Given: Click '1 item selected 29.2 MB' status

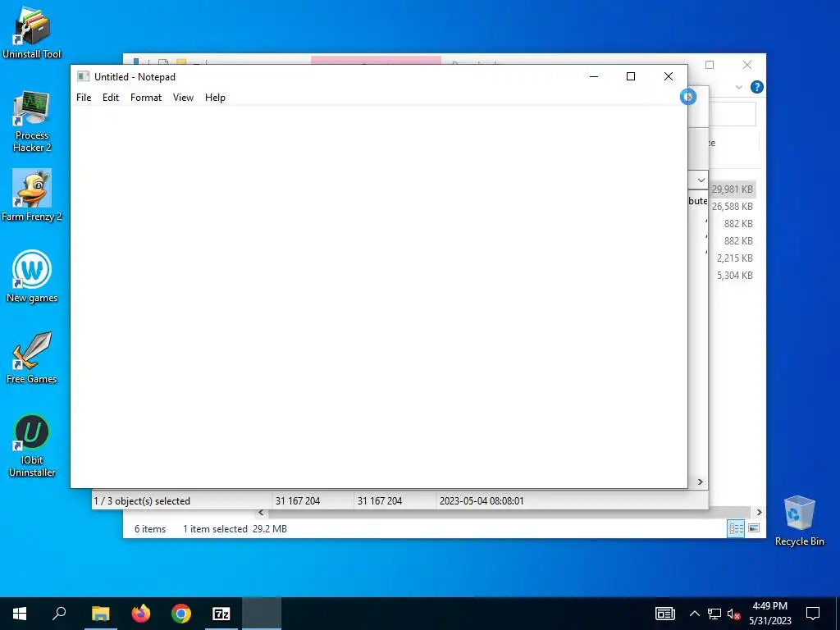Looking at the screenshot, I should pyautogui.click(x=235, y=529).
